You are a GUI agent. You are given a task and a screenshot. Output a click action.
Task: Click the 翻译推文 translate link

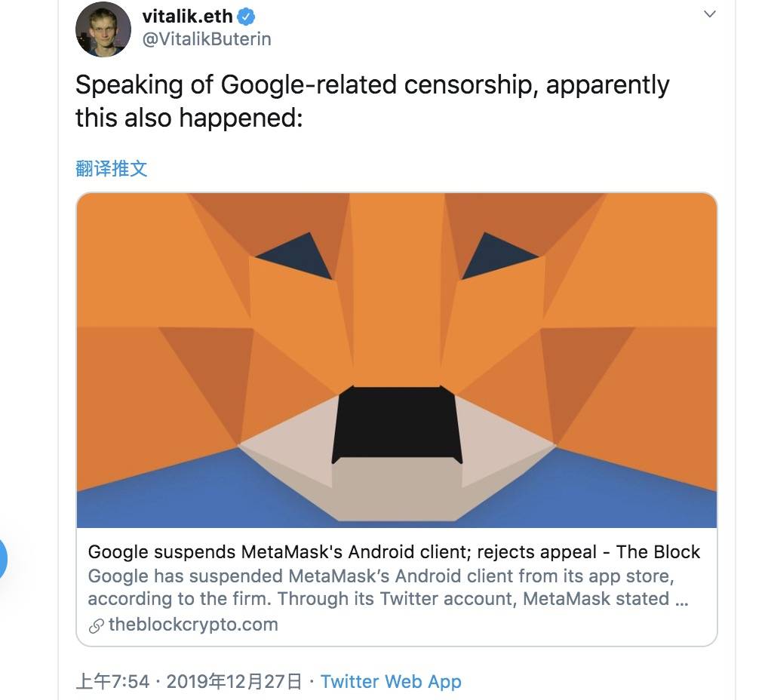[x=111, y=169]
